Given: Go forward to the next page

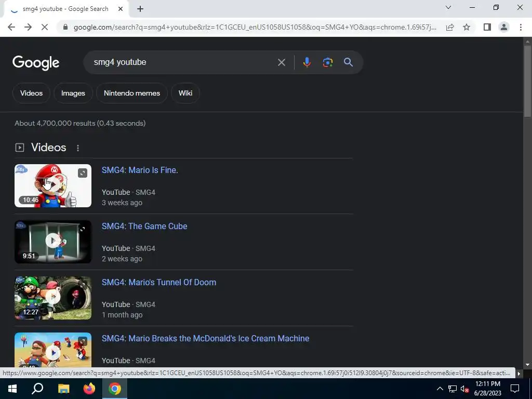Looking at the screenshot, I should click(28, 27).
